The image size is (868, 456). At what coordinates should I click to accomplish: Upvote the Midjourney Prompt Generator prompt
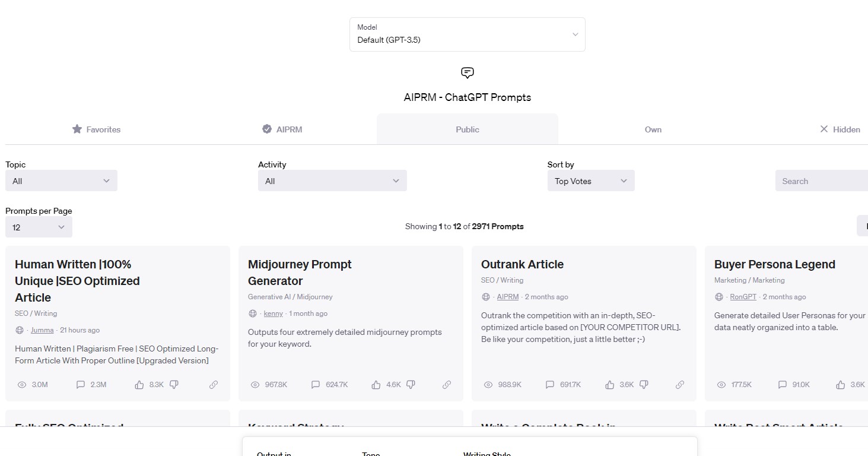[x=376, y=385]
